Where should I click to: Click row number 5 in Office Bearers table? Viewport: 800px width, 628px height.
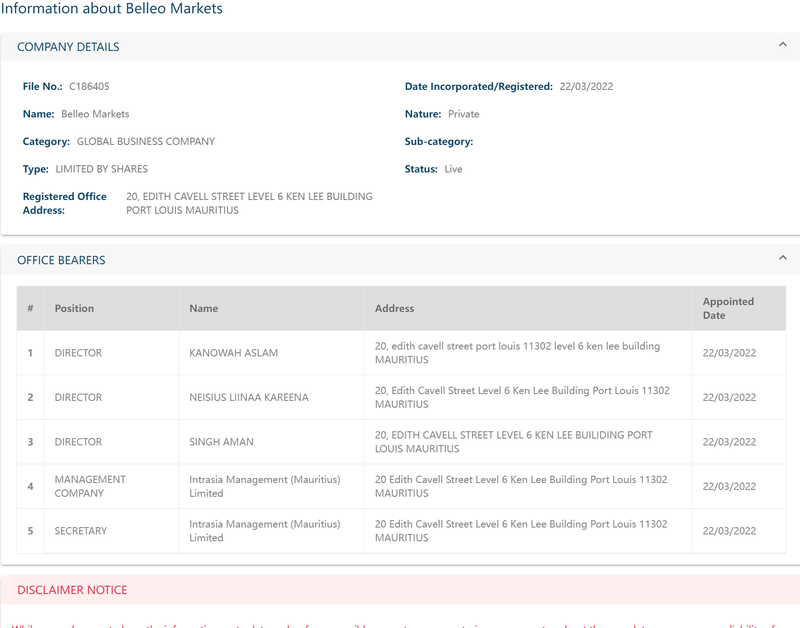(30, 531)
